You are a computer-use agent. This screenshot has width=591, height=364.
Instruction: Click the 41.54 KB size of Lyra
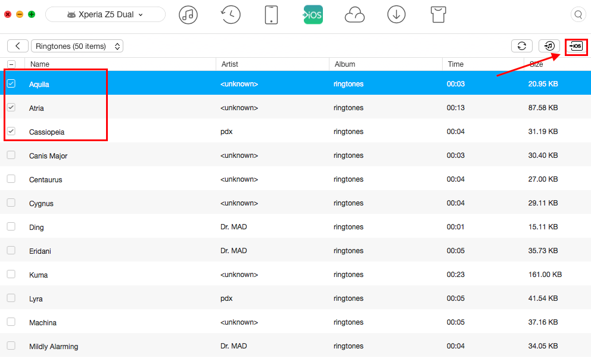[x=543, y=298]
